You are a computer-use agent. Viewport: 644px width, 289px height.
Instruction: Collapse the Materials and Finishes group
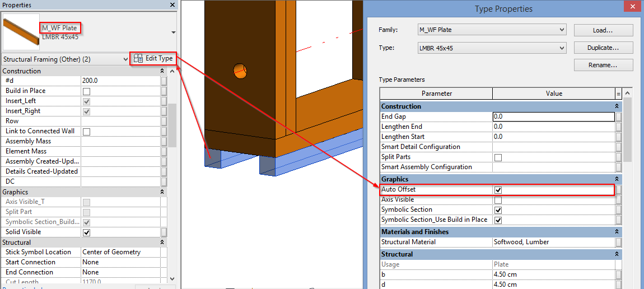617,232
